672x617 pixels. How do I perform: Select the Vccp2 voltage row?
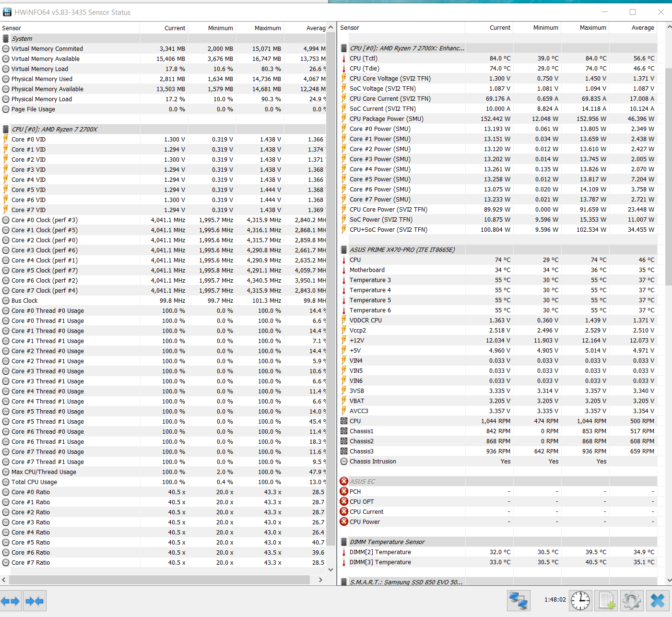pos(498,330)
